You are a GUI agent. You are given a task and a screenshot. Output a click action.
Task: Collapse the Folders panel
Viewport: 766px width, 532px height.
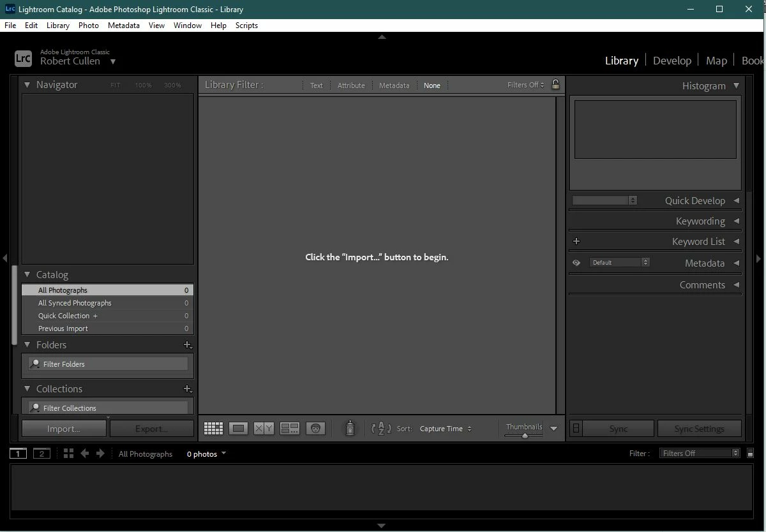pyautogui.click(x=27, y=344)
